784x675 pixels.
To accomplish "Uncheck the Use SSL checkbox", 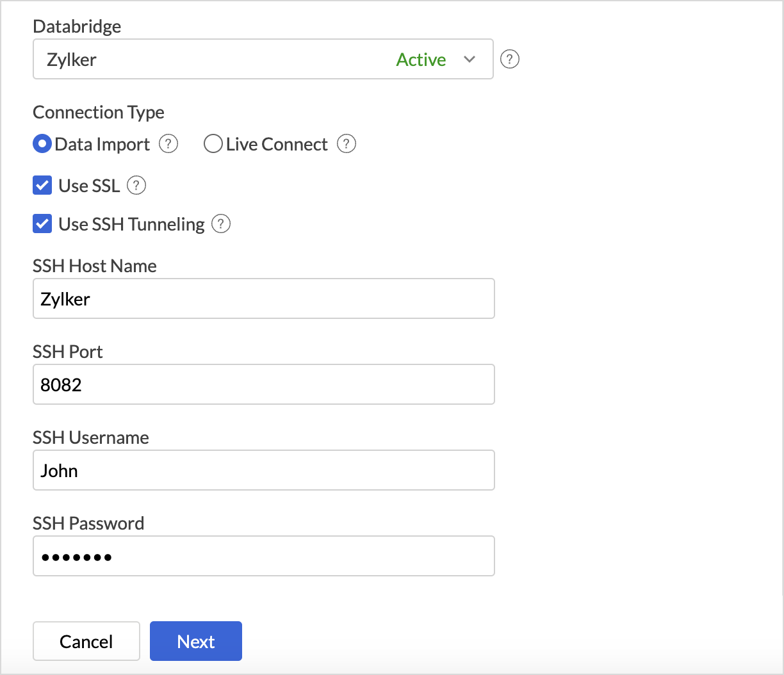I will coord(42,186).
